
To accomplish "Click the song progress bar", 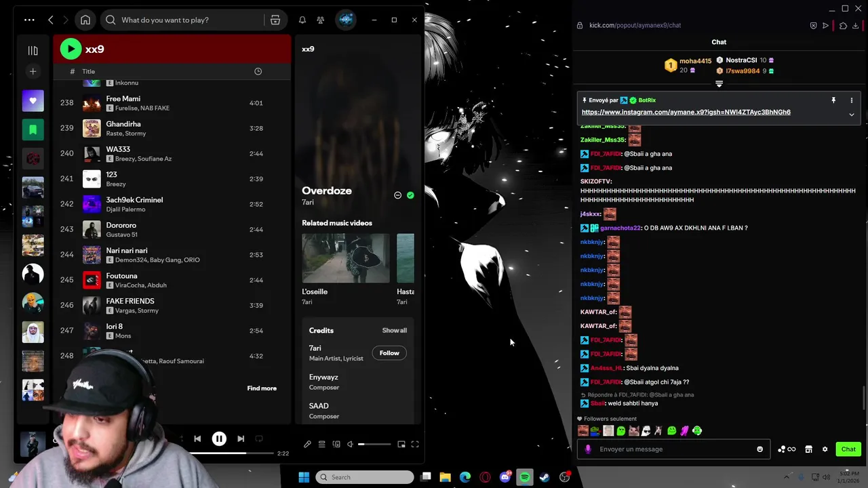I will (x=231, y=453).
